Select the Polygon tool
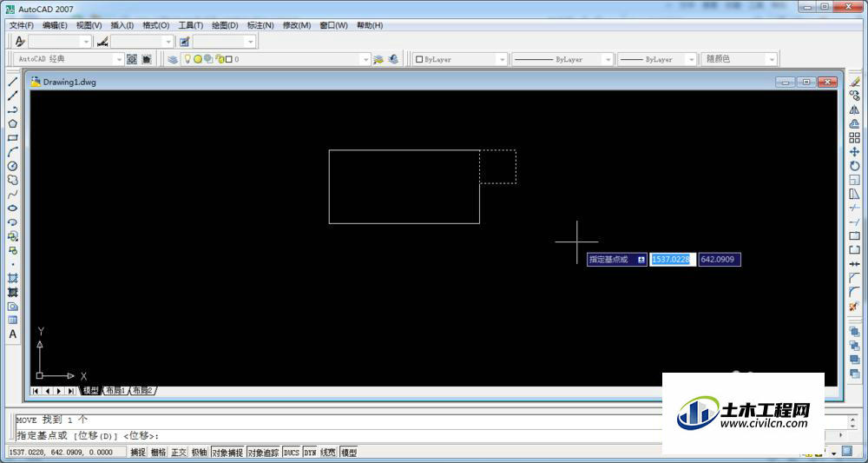Screen dimensions: 868x463 (x=13, y=123)
